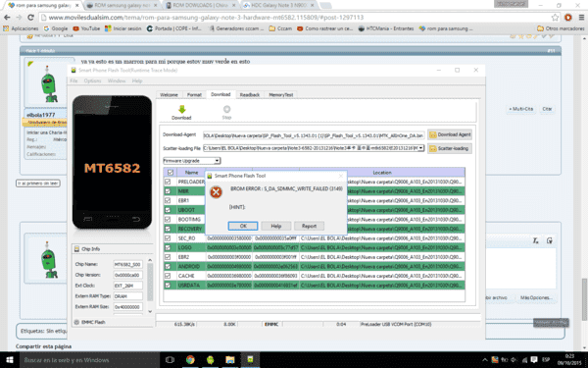Uncheck the SEC_RO row checkbox
This screenshot has height=368, width=588.
(x=168, y=238)
